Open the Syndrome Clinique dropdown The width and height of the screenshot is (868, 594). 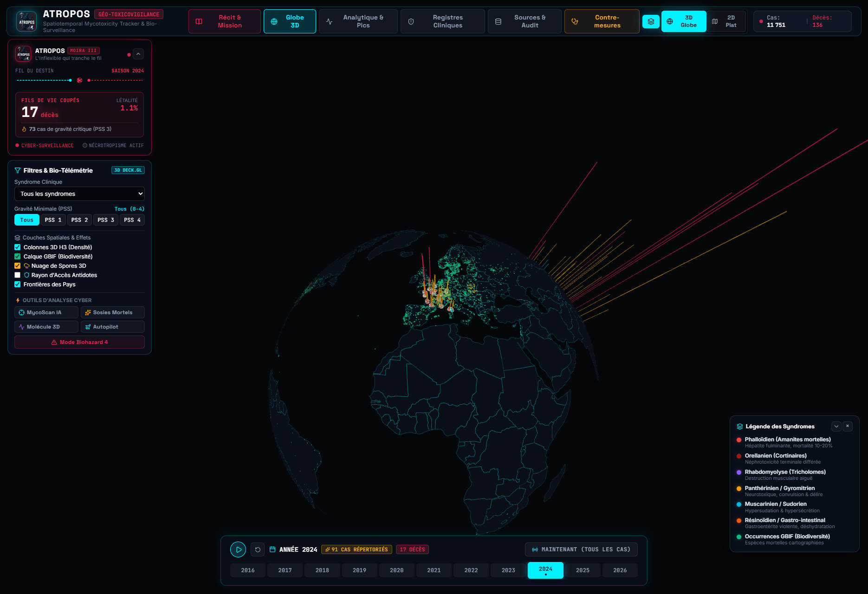79,194
